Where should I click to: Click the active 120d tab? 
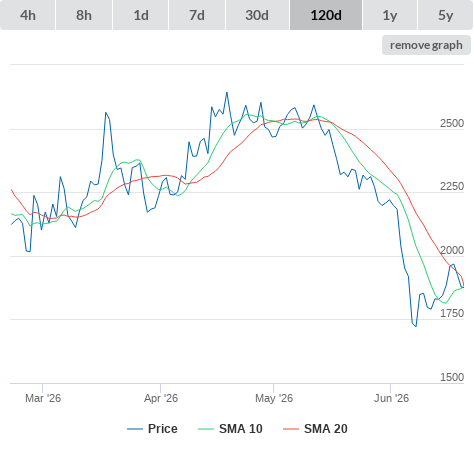326,15
